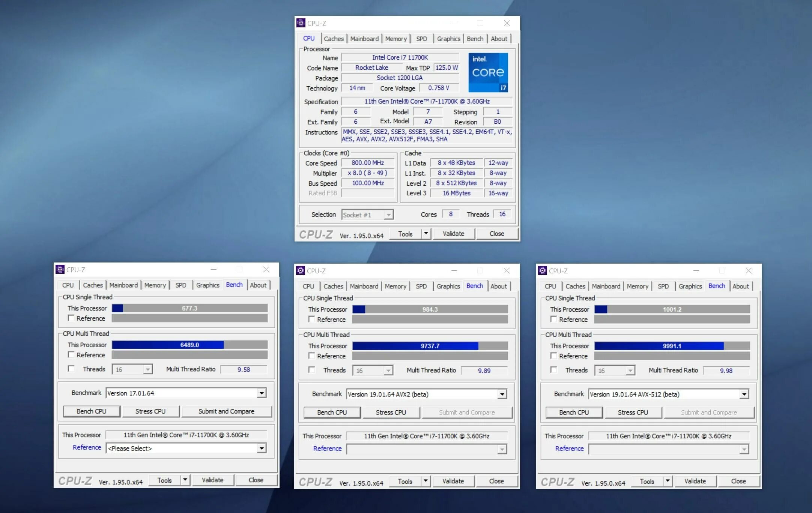This screenshot has width=812, height=513.
Task: Close the top CPU-Z window with X
Action: [507, 23]
